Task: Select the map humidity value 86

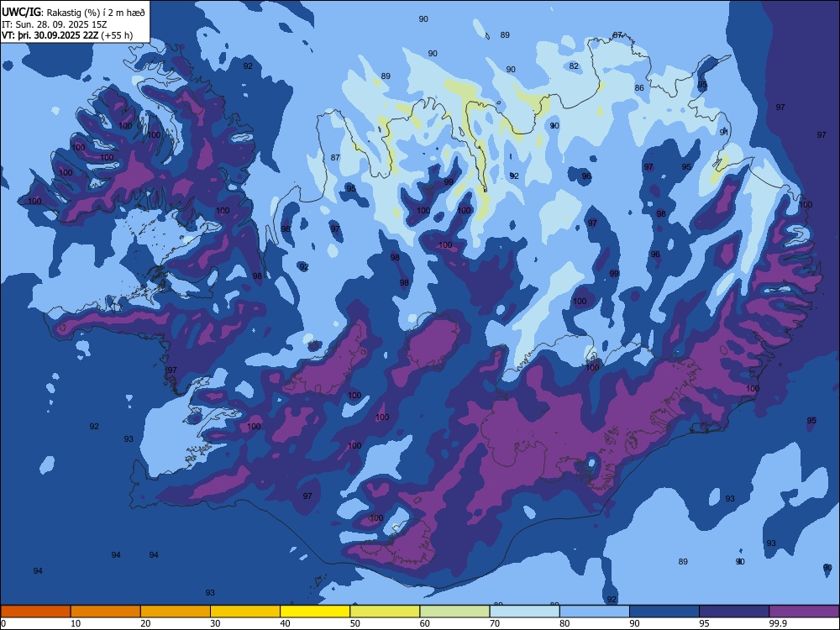Action: [x=639, y=88]
